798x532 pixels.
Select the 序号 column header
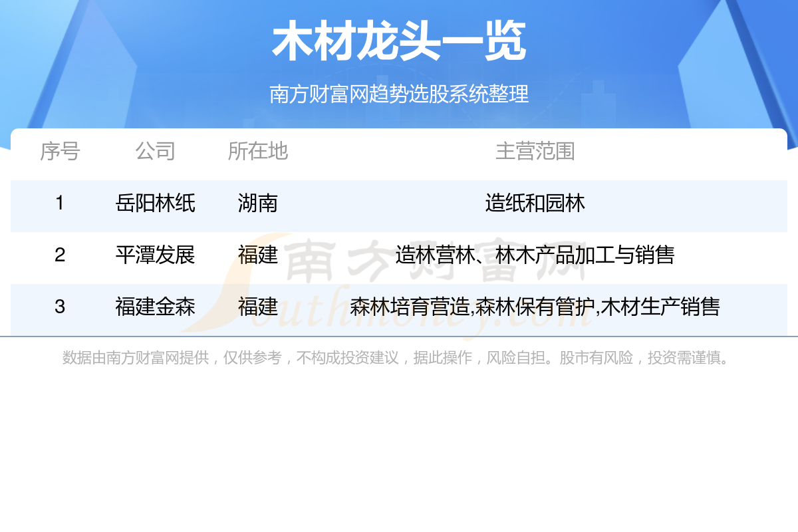60,151
